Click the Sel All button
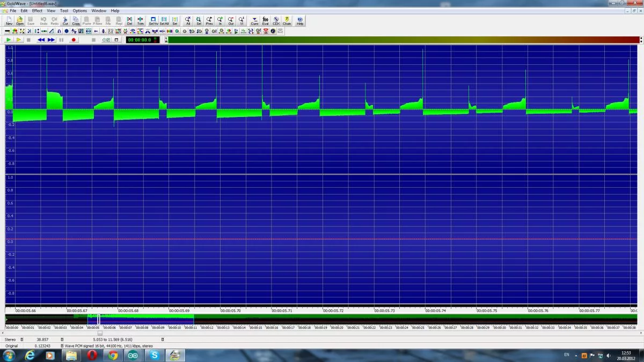The image size is (644, 362). pos(164,21)
